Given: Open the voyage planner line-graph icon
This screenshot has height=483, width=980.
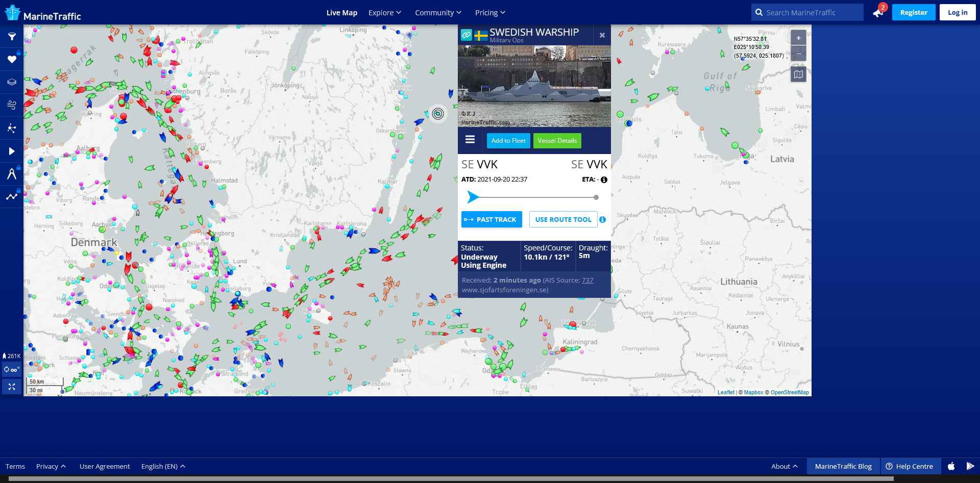Looking at the screenshot, I should click(12, 196).
